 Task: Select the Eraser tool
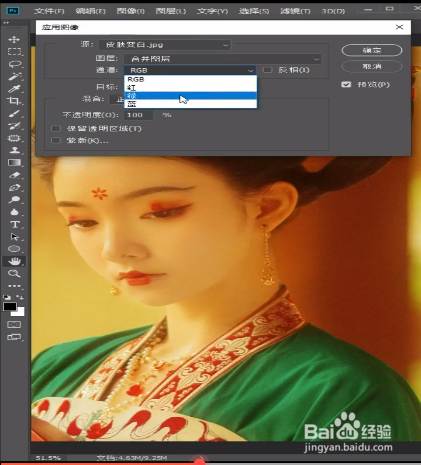pyautogui.click(x=14, y=175)
